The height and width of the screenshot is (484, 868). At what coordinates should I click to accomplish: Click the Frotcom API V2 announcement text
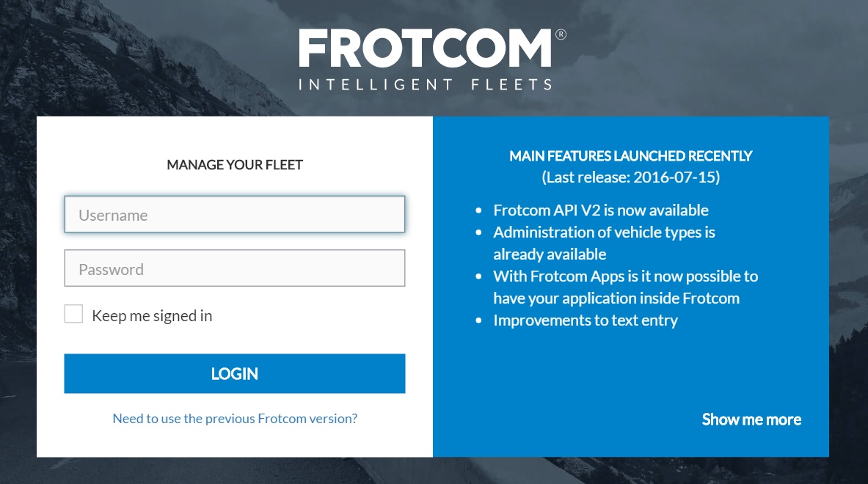pos(601,210)
